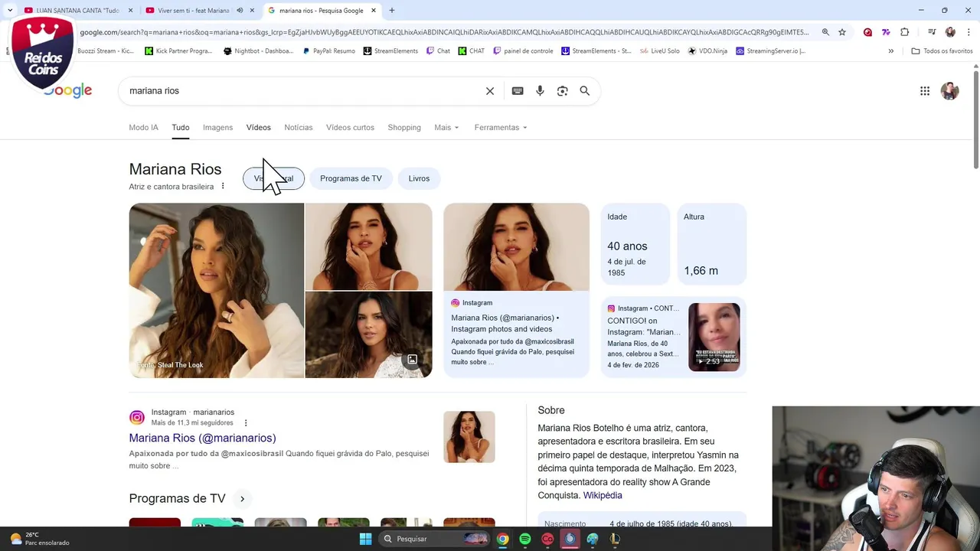Open the on-screen keyboard input tool

pyautogui.click(x=518, y=91)
